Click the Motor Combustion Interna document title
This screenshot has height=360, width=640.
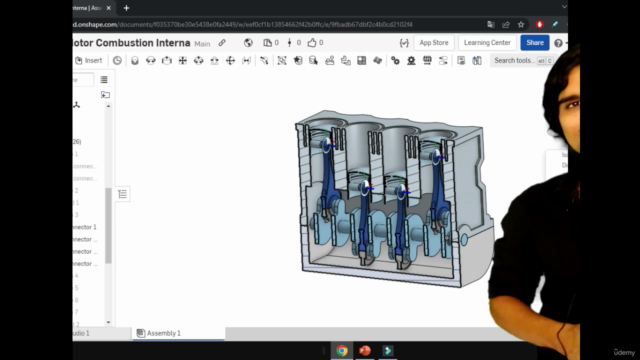[131, 42]
